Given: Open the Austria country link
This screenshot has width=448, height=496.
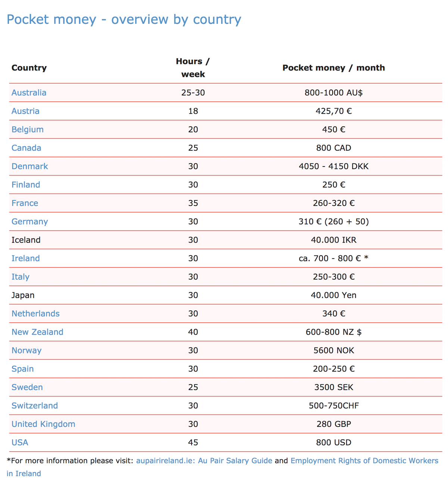Looking at the screenshot, I should click(25, 111).
